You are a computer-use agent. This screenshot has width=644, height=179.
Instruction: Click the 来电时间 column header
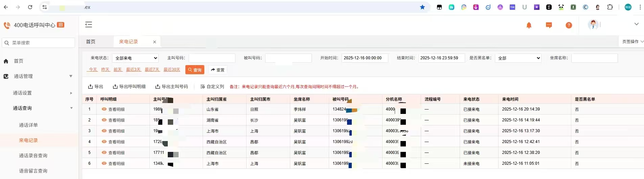click(510, 99)
